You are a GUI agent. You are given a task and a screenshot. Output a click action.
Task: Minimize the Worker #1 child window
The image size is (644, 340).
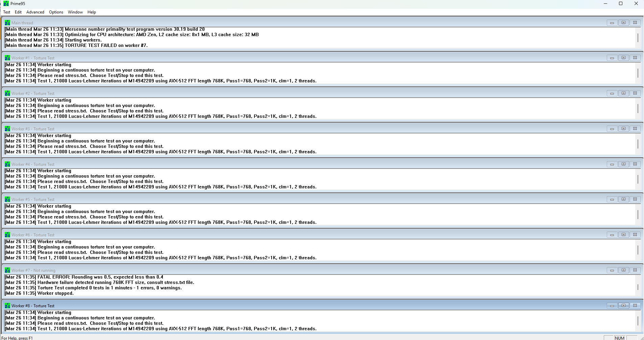click(612, 58)
